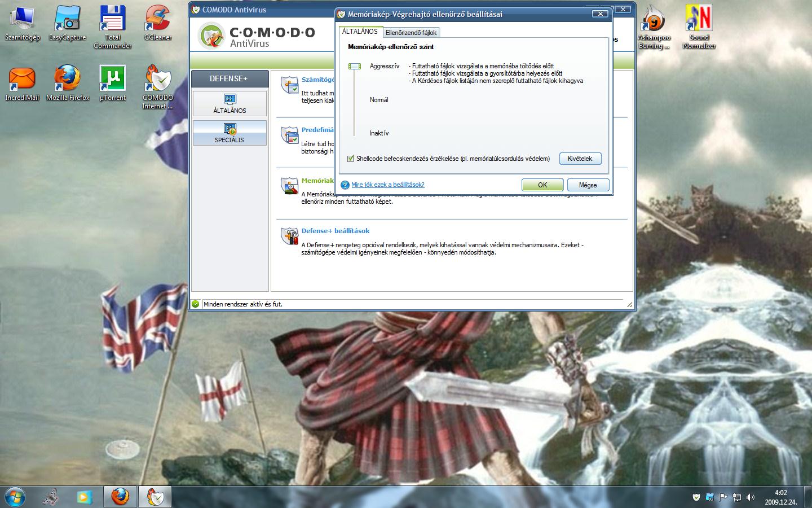Viewport: 812px width, 508px height.
Task: Click the COMODO shield tray icon
Action: [696, 497]
